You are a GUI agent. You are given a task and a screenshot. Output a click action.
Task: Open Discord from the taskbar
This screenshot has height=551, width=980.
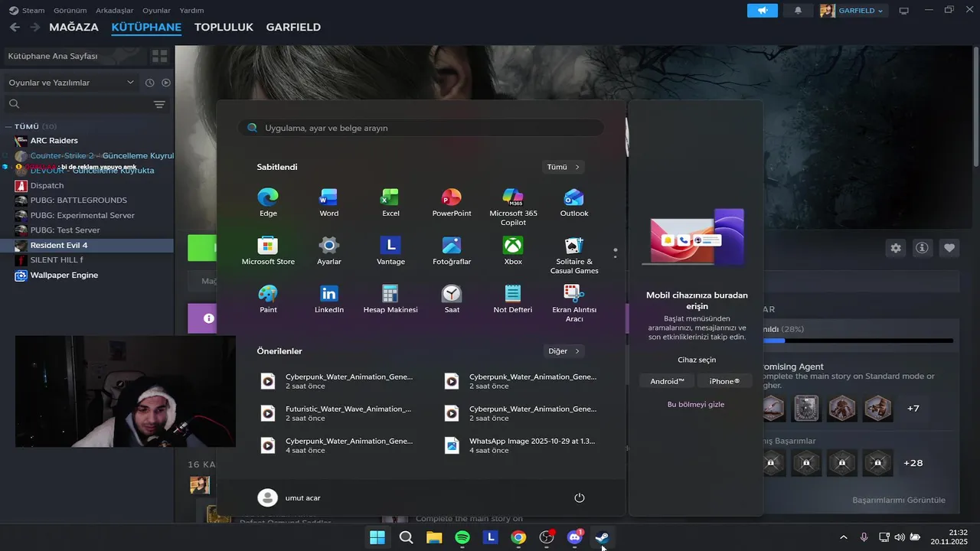tap(574, 537)
